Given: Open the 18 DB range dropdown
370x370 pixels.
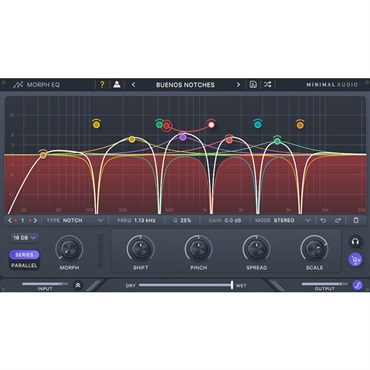Looking at the screenshot, I should click(24, 238).
